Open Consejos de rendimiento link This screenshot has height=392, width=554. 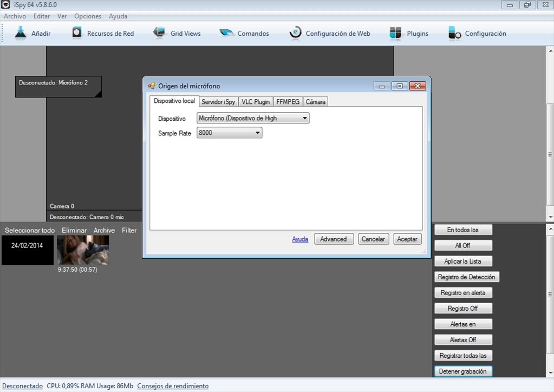pos(173,386)
